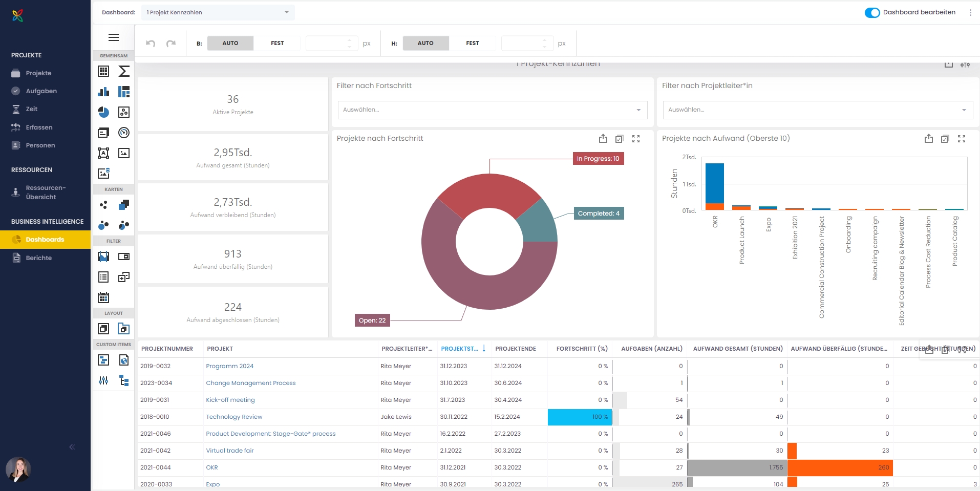Add a Geo point map
The image size is (980, 491).
tap(103, 205)
